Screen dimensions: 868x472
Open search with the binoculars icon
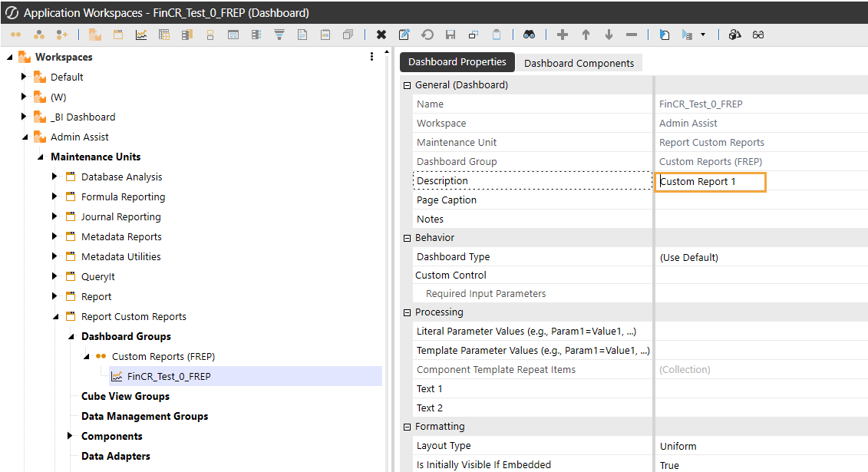click(x=530, y=35)
